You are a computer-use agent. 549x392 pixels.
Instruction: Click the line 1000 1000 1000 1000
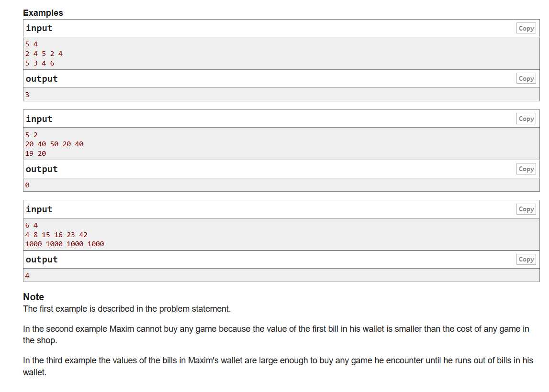tap(65, 244)
